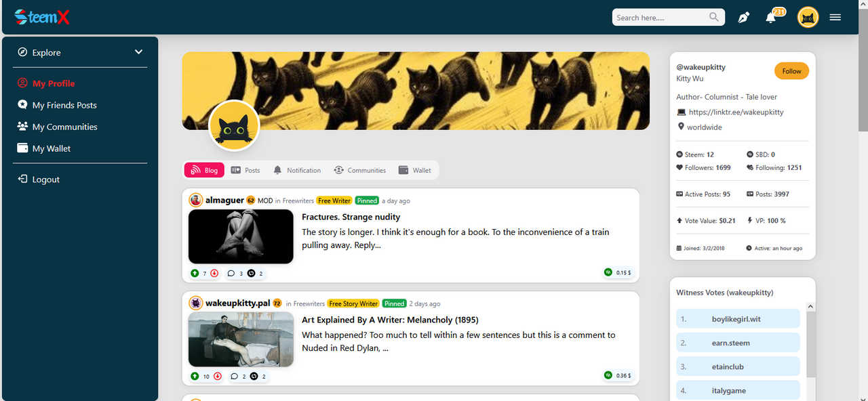
Task: Downvote the Melancholy (1895) post
Action: 218,376
